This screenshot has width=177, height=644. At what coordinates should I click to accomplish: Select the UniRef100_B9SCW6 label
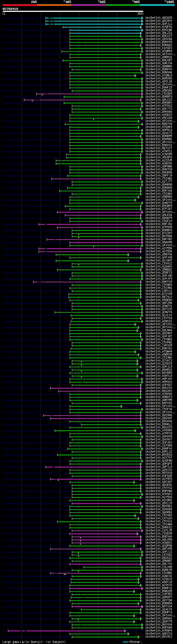click(x=159, y=30)
